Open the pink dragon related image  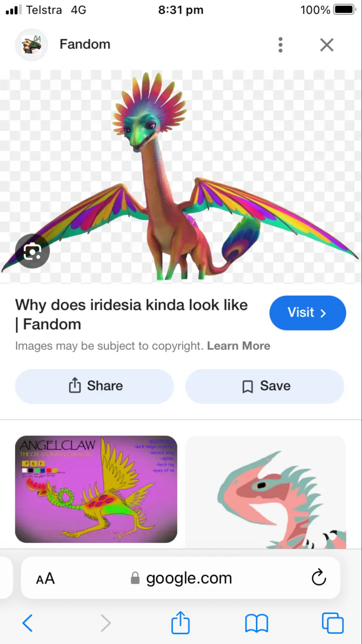click(x=265, y=493)
